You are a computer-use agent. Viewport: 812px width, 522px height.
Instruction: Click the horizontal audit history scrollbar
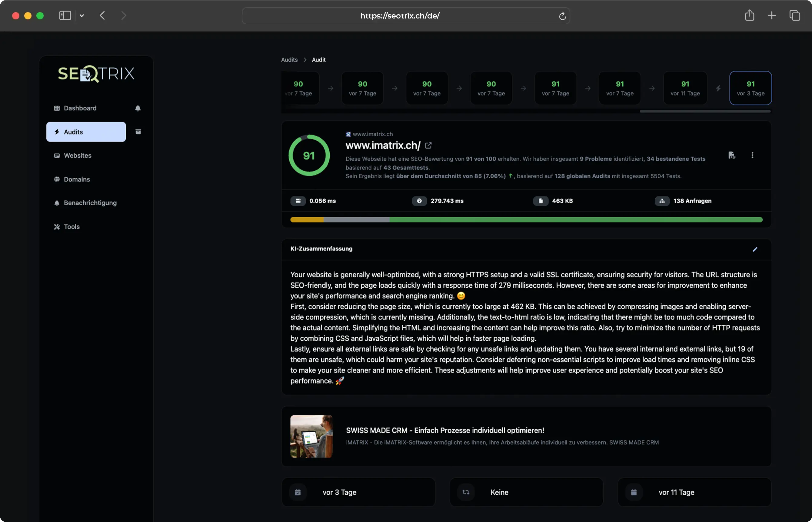coord(705,111)
